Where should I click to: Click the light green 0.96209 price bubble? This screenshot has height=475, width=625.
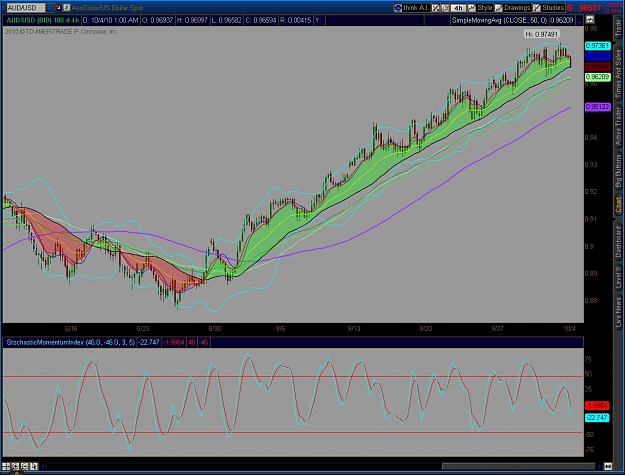point(597,77)
